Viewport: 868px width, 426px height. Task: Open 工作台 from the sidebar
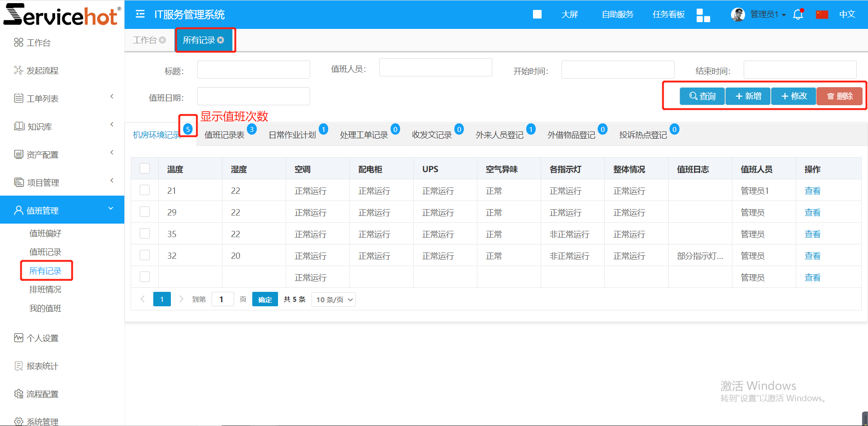[38, 43]
